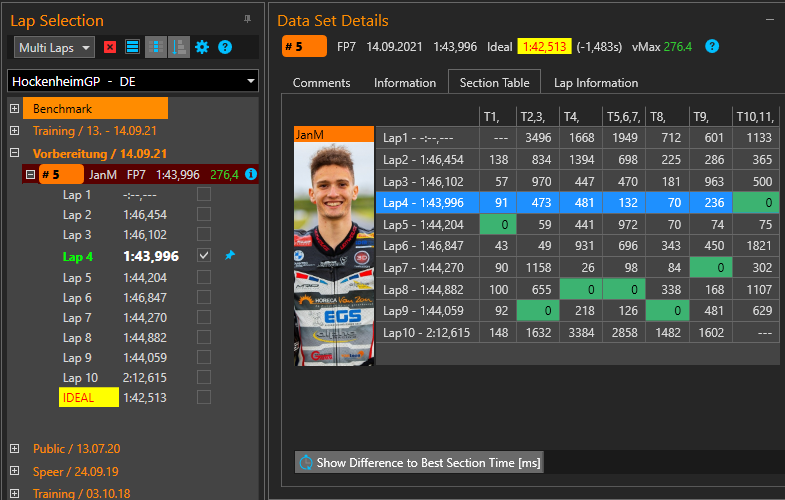Click the help icon next to vMax

click(x=712, y=46)
